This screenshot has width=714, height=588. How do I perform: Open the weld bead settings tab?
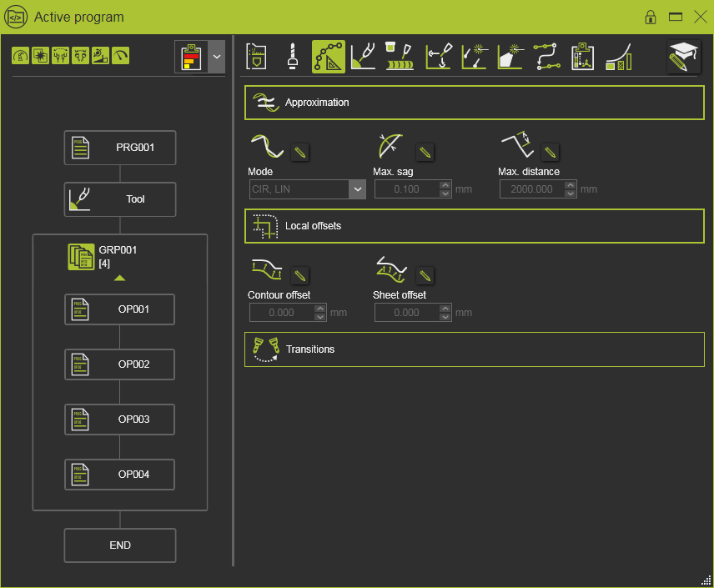pyautogui.click(x=400, y=57)
